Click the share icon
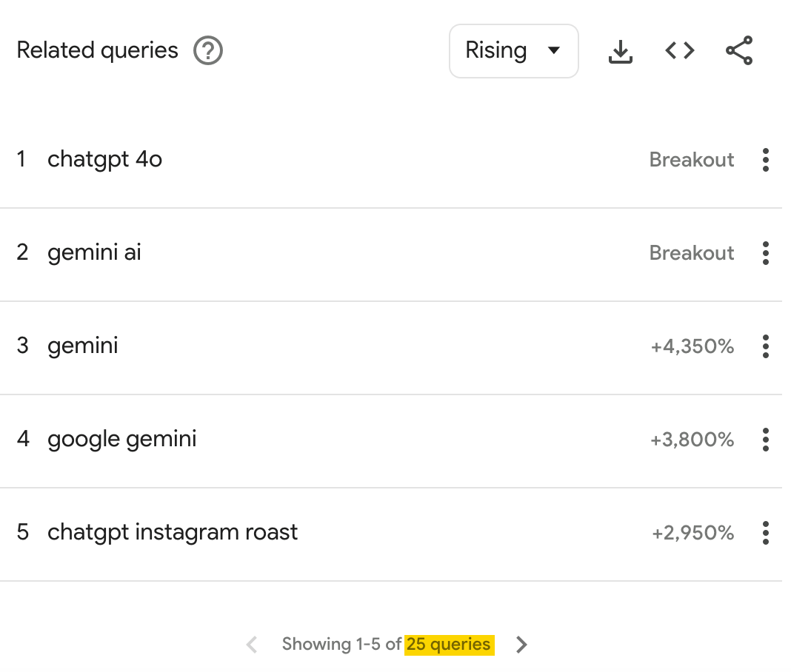 [738, 51]
